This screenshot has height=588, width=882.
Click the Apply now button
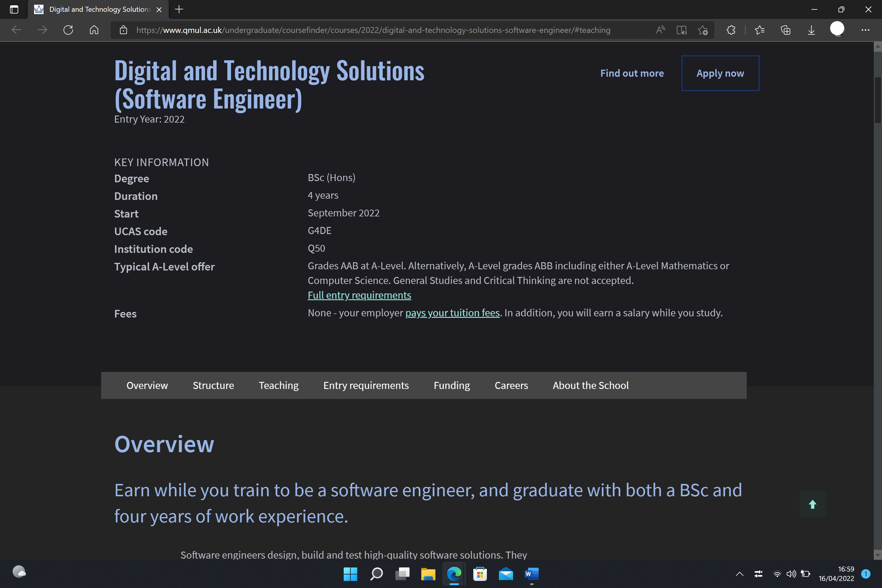720,73
